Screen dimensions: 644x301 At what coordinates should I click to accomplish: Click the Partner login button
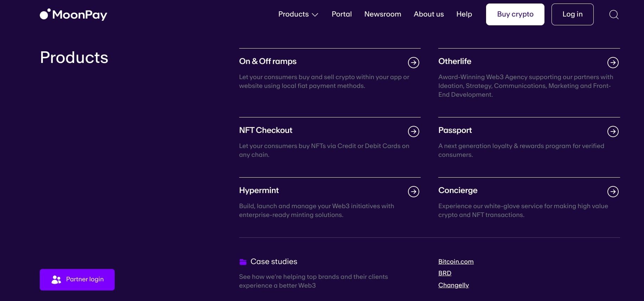(77, 280)
